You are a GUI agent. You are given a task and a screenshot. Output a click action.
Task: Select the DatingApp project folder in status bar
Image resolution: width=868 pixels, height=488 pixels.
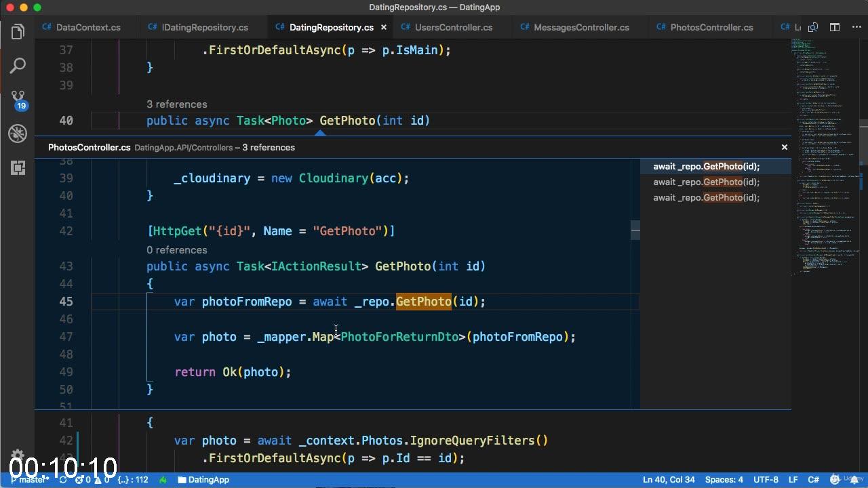[x=203, y=480]
